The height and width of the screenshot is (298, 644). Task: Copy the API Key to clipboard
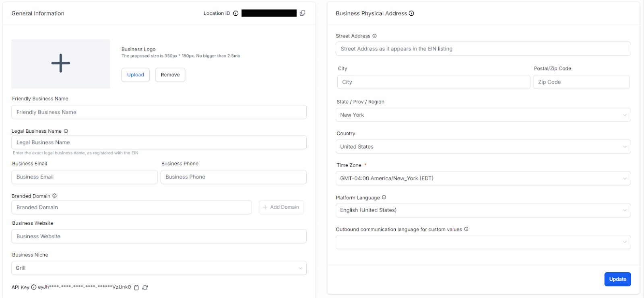tap(136, 288)
